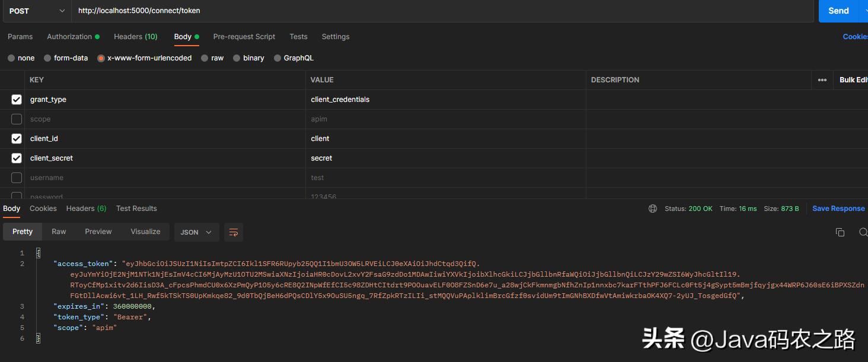Enable the username parameter checkbox
868x362 pixels.
(x=17, y=178)
